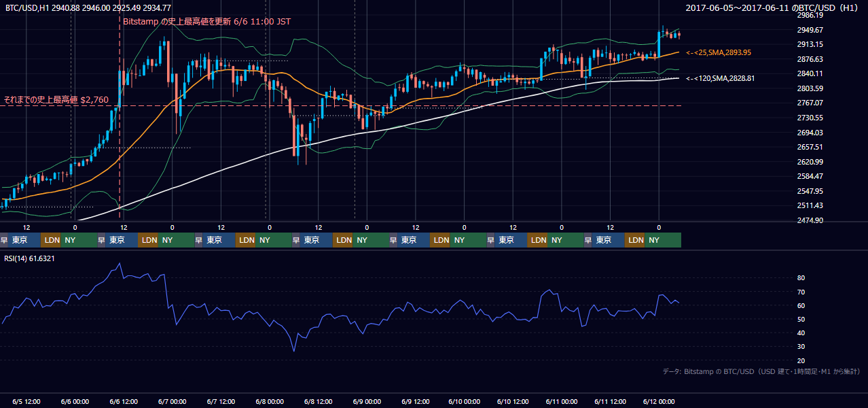868x408 pixels.
Task: Select the 6/6 00:00 date marker
Action: pyautogui.click(x=75, y=401)
